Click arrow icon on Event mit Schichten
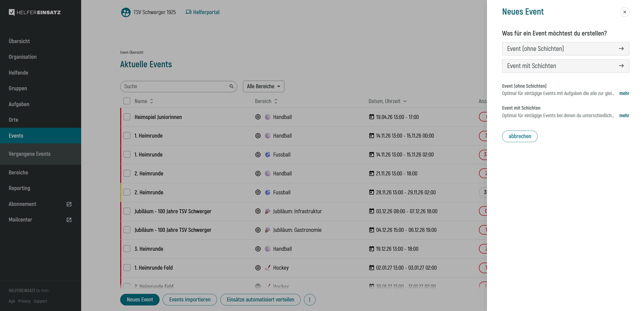644x311 pixels. coord(621,66)
